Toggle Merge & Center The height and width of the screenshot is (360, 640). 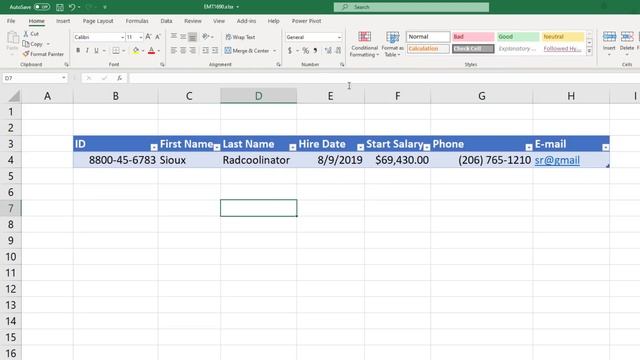click(x=247, y=51)
